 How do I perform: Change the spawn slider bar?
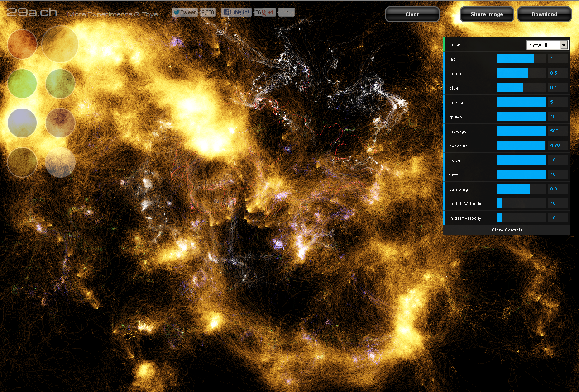point(522,117)
